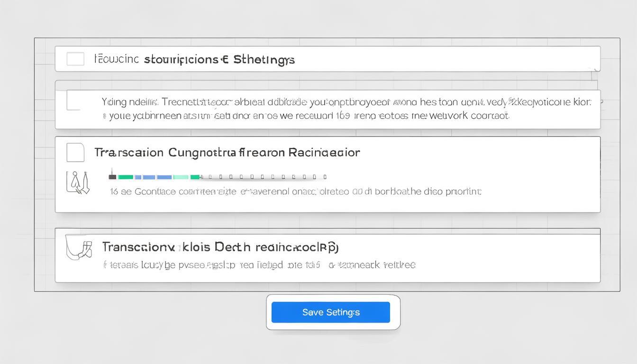This screenshot has width=637, height=364.
Task: Check the box beside the two-line description paragraph
Action: coord(74,100)
